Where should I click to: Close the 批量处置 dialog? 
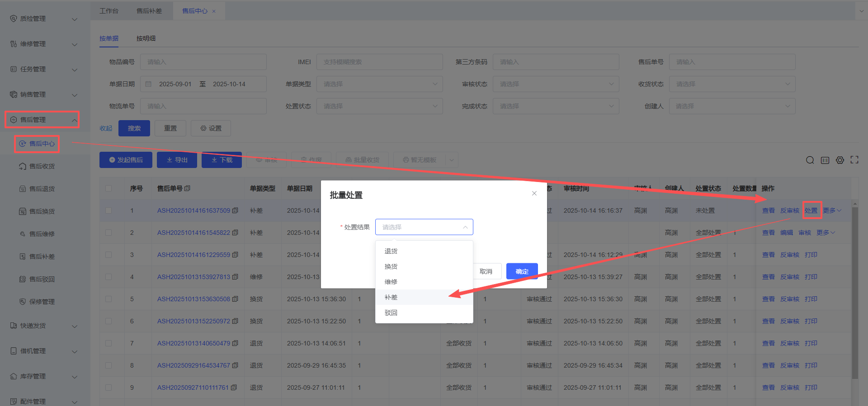tap(534, 193)
